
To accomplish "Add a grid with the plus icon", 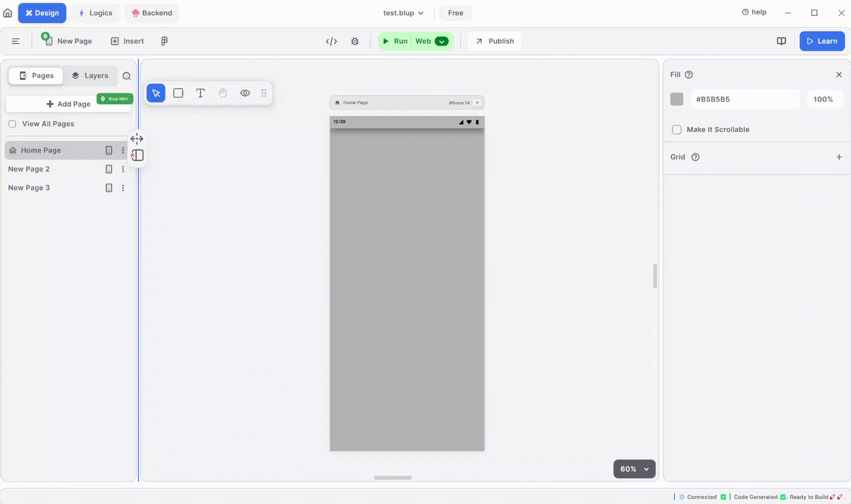I will click(839, 157).
